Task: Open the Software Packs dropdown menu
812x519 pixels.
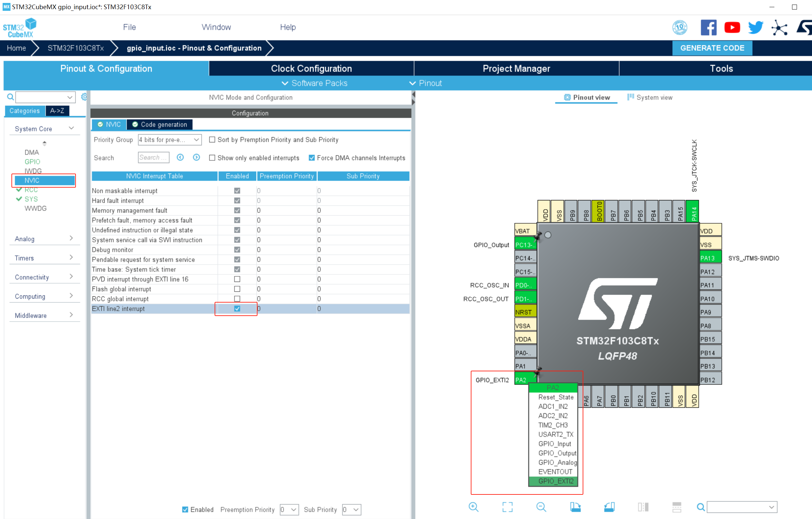Action: pos(314,83)
